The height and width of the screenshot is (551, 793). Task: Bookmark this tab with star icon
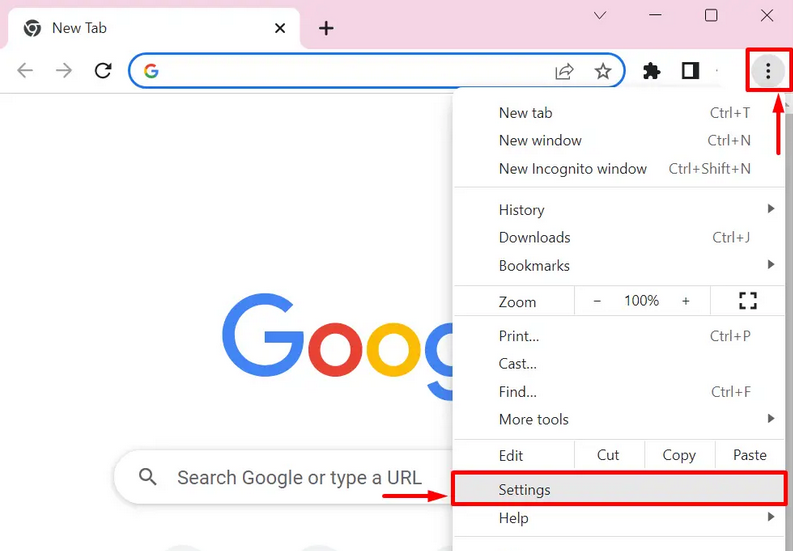[602, 71]
